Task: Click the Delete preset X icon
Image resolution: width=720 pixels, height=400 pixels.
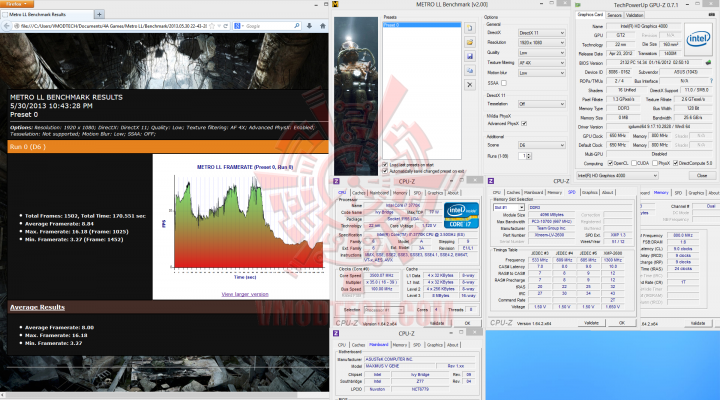Action: point(469,85)
